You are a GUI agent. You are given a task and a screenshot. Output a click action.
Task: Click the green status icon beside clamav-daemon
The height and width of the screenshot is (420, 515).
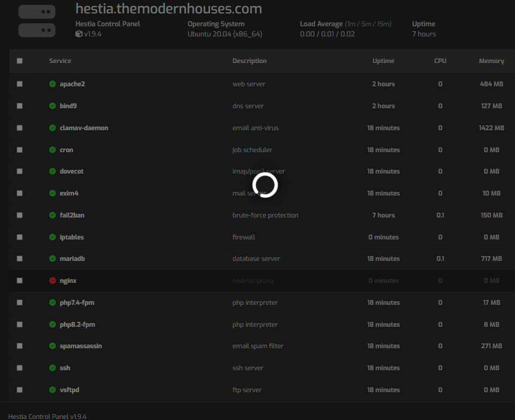[53, 128]
